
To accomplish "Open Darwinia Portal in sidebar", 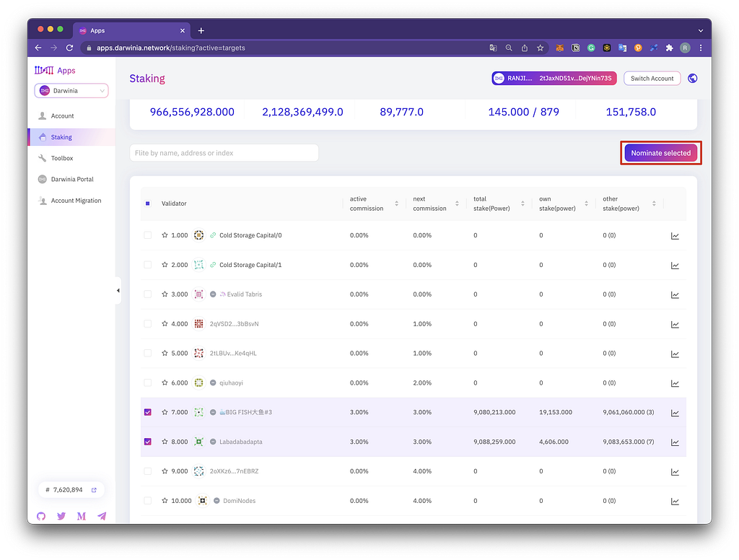I will [x=71, y=179].
